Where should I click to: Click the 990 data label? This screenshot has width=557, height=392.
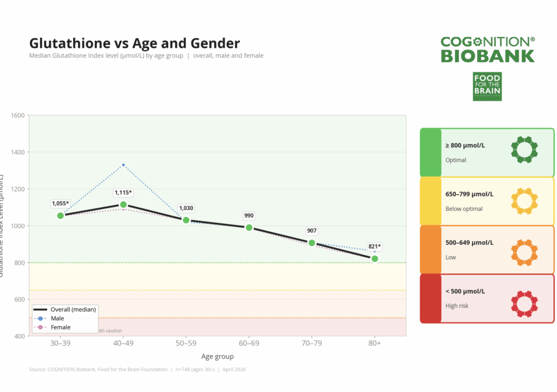(x=249, y=216)
